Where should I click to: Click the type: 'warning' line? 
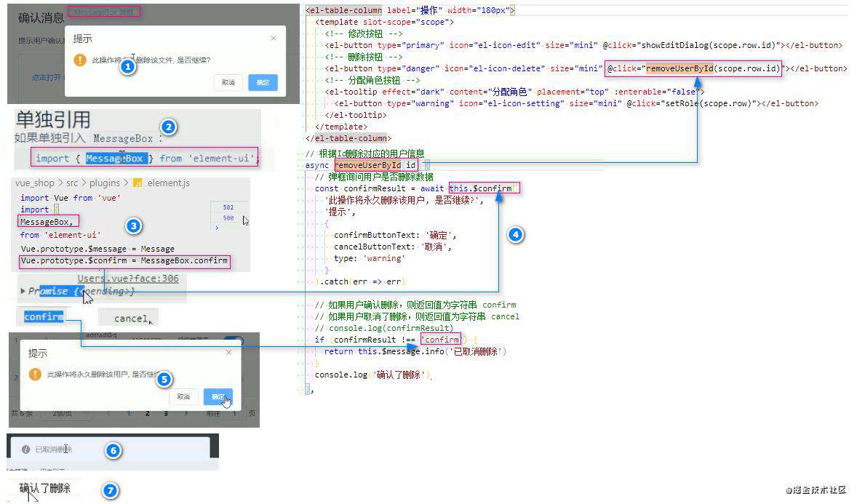[370, 259]
